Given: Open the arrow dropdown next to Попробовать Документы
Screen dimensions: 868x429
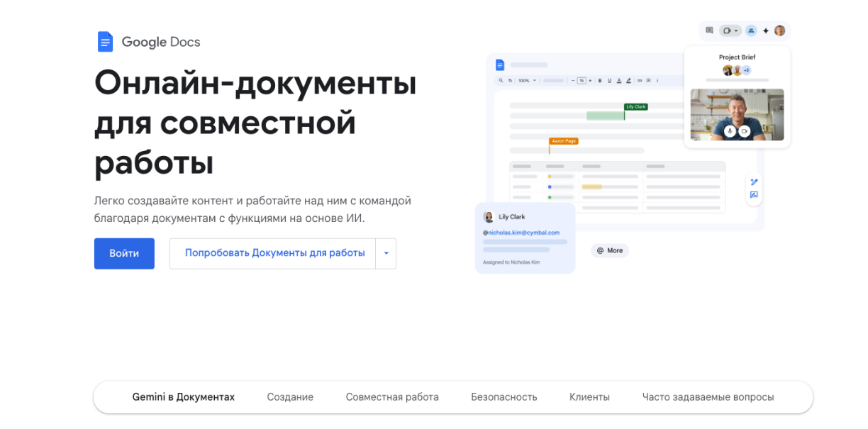Looking at the screenshot, I should click(386, 253).
